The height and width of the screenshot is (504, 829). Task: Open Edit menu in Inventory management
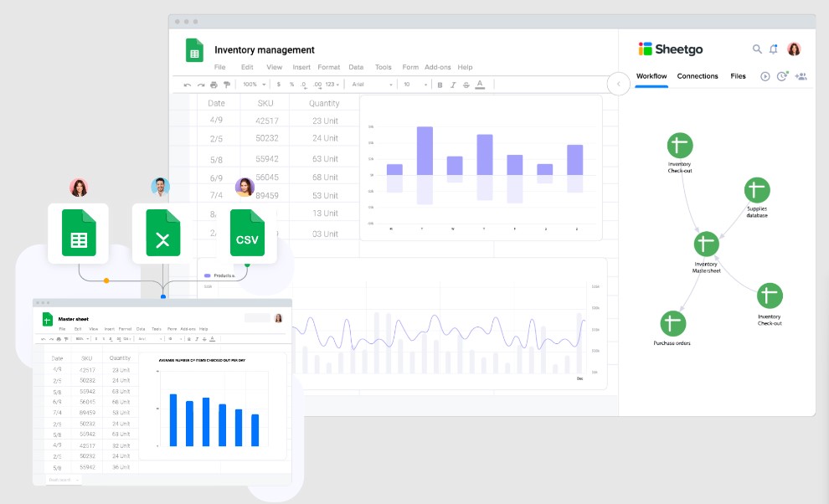247,67
